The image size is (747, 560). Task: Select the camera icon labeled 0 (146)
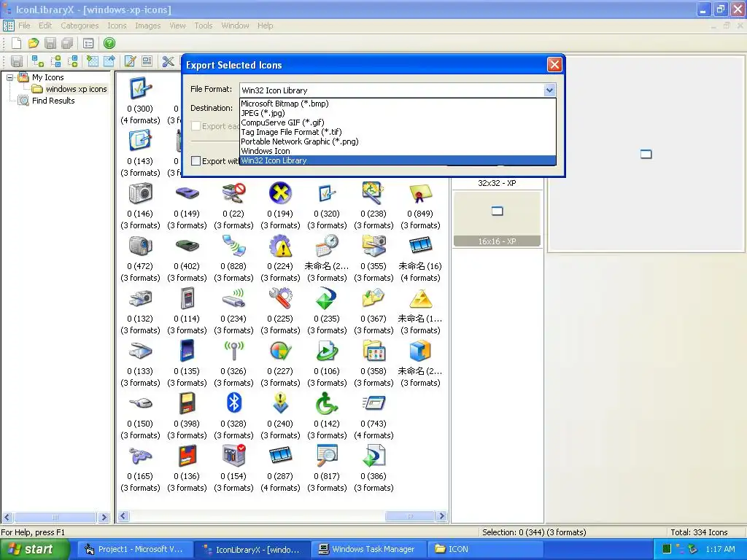pos(140,193)
